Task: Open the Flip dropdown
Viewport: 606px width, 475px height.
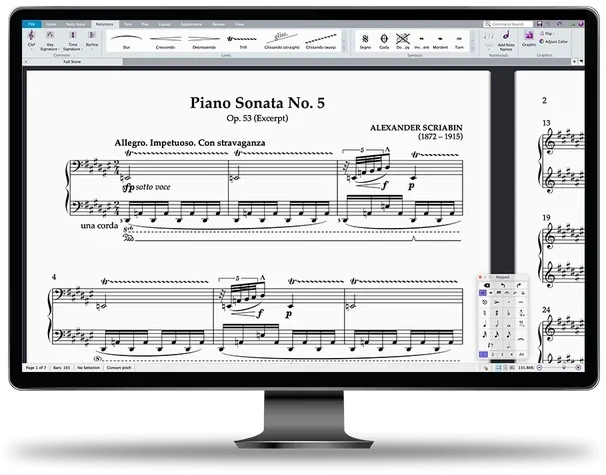Action: [546, 34]
